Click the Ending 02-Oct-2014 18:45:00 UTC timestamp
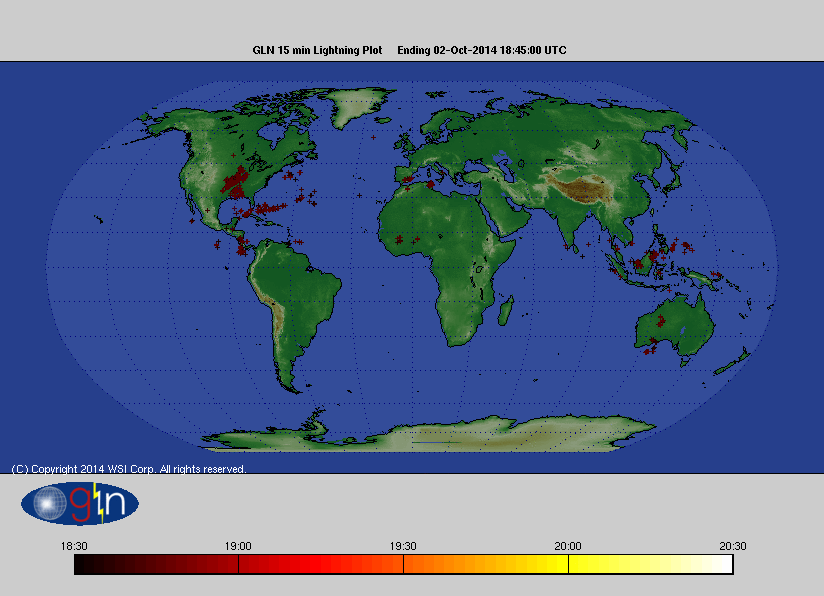This screenshot has height=596, width=824. (485, 49)
